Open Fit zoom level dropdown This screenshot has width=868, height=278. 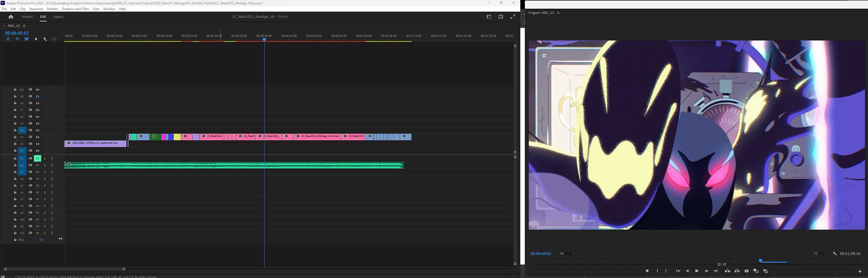567,254
